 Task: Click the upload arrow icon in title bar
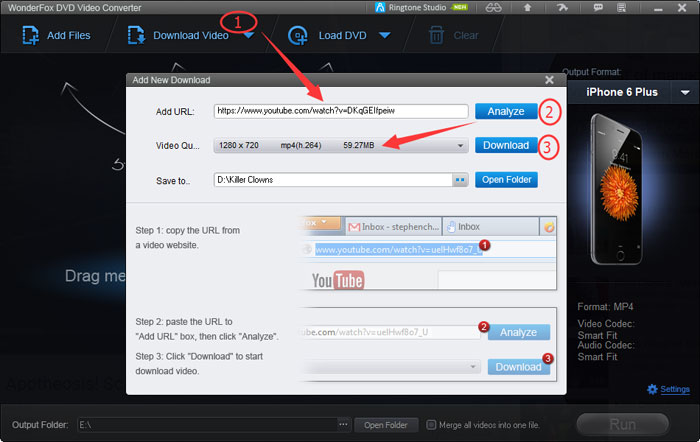[527, 8]
